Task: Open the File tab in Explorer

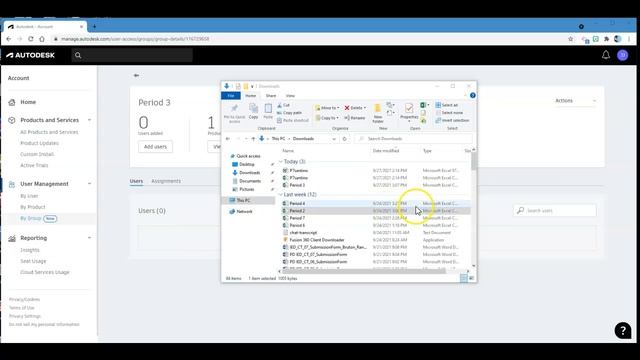Action: click(x=231, y=96)
